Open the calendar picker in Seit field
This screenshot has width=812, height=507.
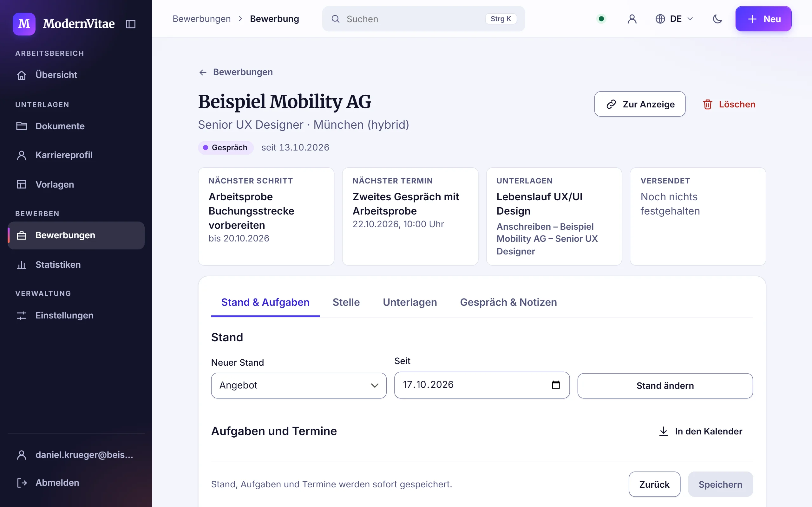(556, 385)
